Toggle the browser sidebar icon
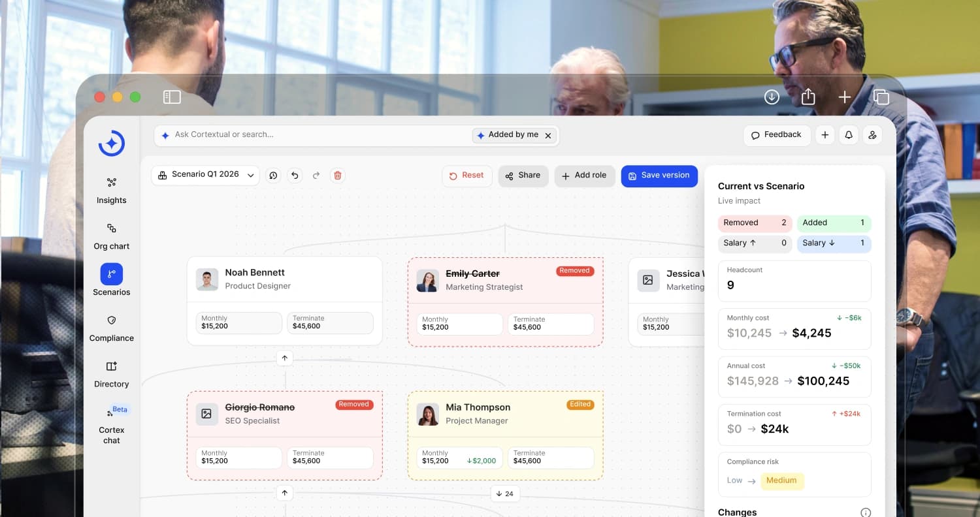980x517 pixels. (x=172, y=97)
